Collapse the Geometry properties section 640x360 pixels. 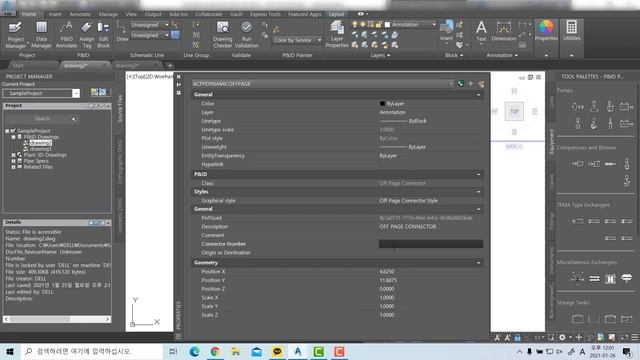tap(478, 263)
